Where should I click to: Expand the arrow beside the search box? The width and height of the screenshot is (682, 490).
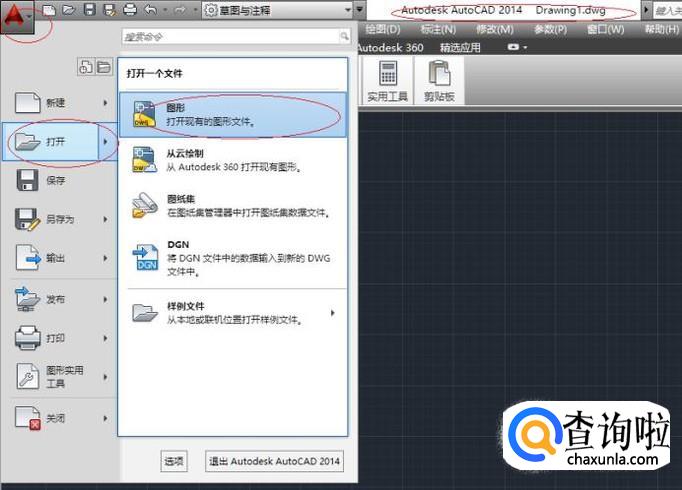click(x=647, y=10)
